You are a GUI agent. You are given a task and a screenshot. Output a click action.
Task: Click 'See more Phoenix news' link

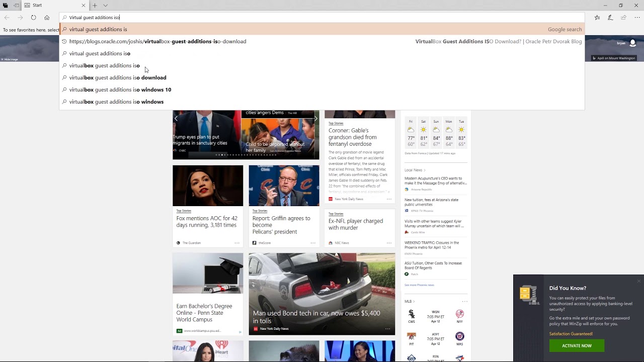[x=419, y=285]
